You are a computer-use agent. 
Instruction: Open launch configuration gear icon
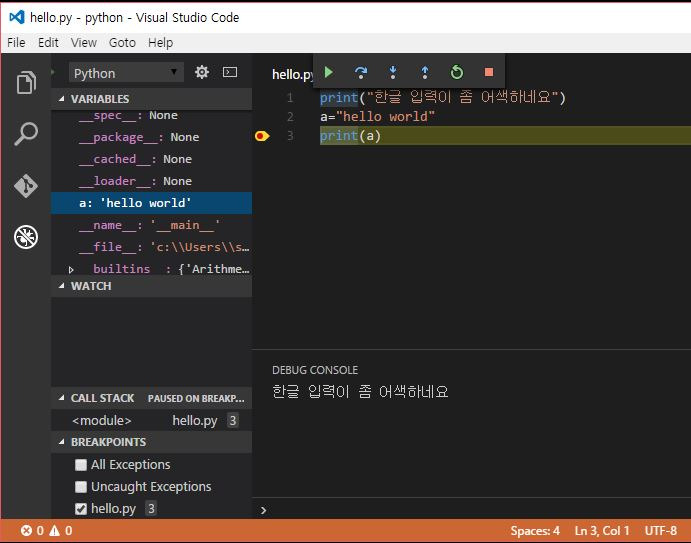point(202,72)
